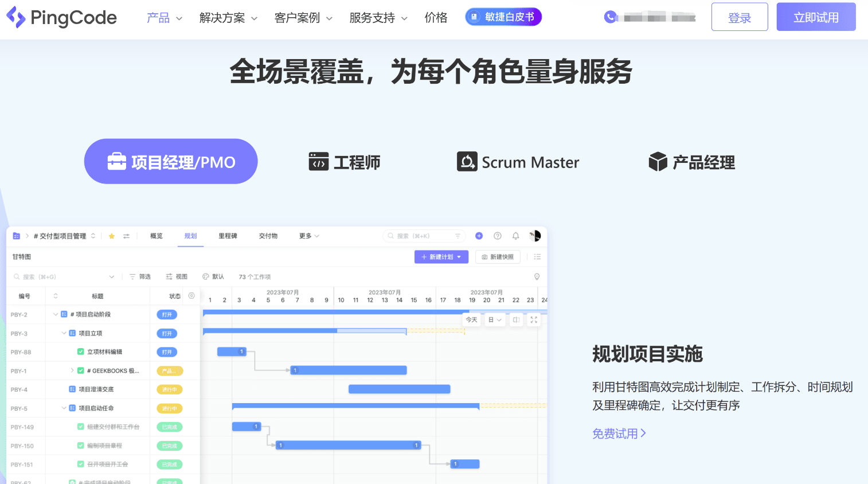
Task: Select the 工程师 role tab
Action: coord(345,162)
